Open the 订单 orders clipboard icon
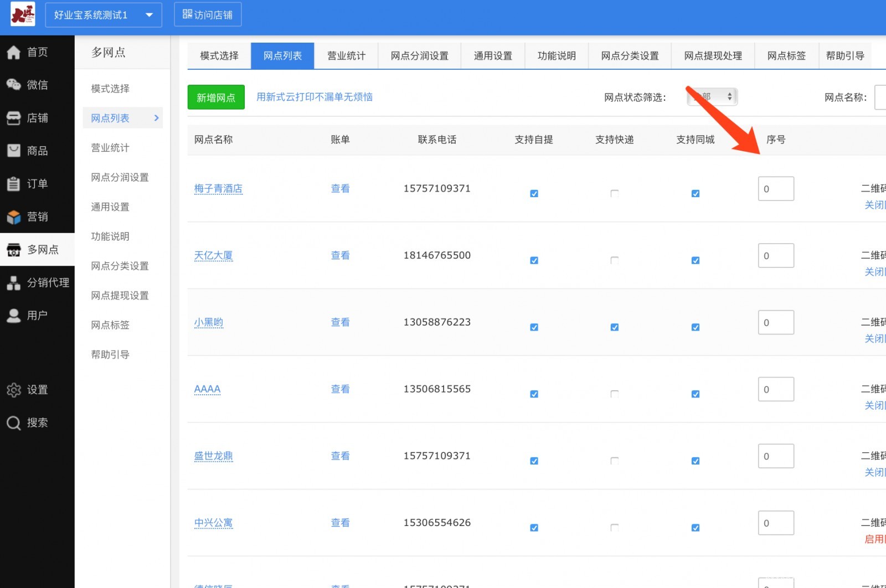This screenshot has height=588, width=886. pyautogui.click(x=14, y=184)
